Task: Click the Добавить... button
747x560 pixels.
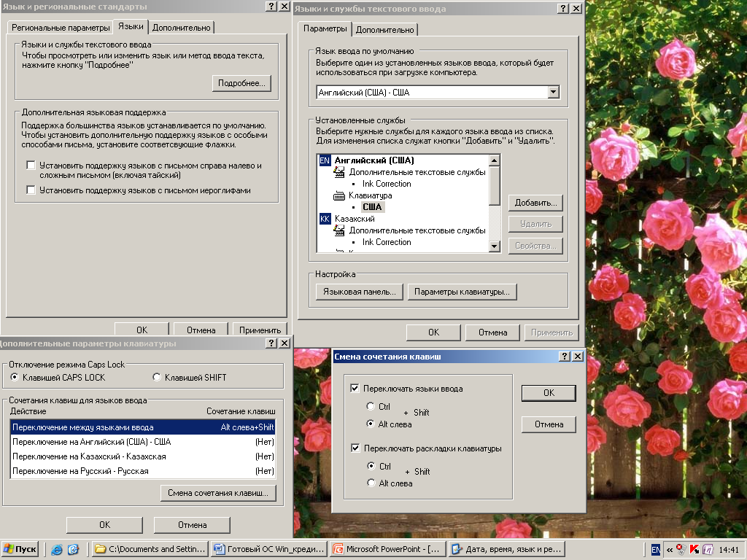Action: (x=535, y=203)
